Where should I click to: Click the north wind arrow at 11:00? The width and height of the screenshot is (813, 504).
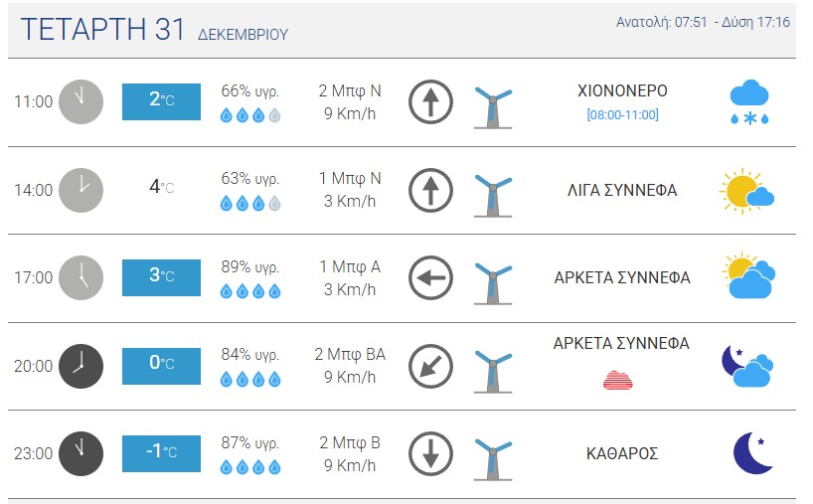[x=430, y=102]
